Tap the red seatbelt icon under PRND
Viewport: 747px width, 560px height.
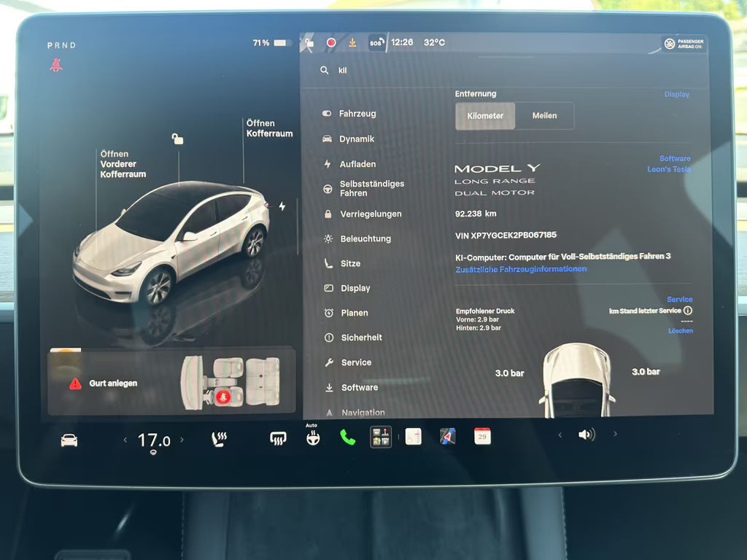coord(56,65)
